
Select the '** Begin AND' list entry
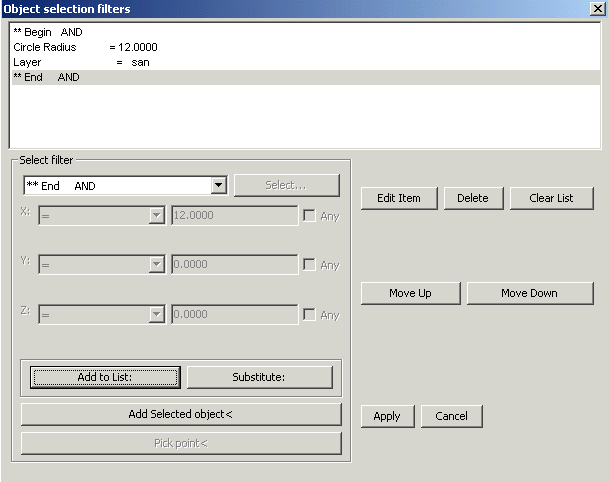[x=48, y=32]
